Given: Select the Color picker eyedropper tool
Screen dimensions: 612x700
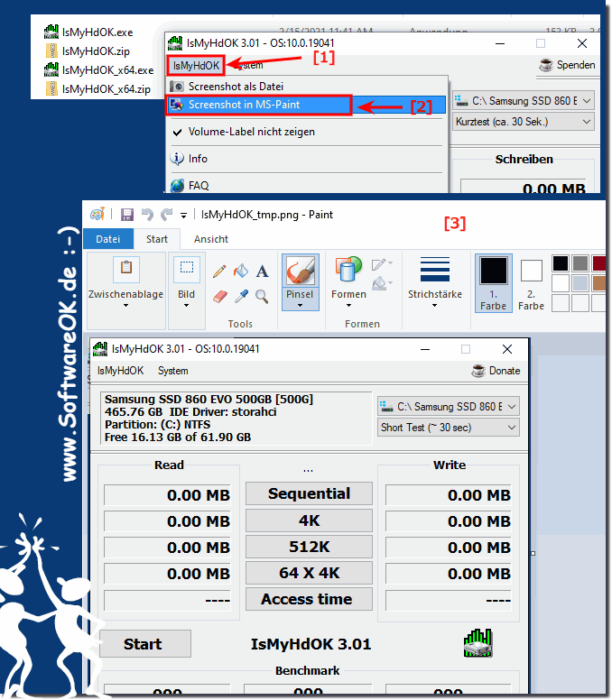Looking at the screenshot, I should tap(241, 297).
